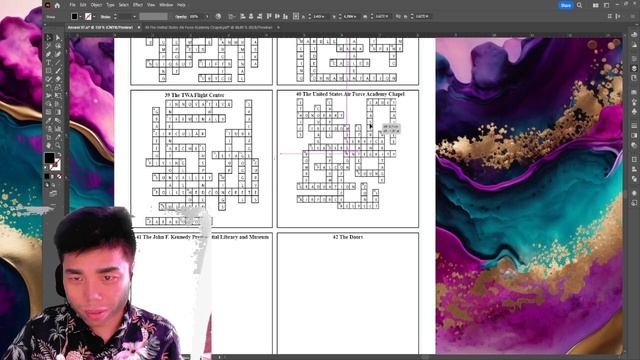
Task: Open the Align To options dropdown
Action: click(x=232, y=16)
